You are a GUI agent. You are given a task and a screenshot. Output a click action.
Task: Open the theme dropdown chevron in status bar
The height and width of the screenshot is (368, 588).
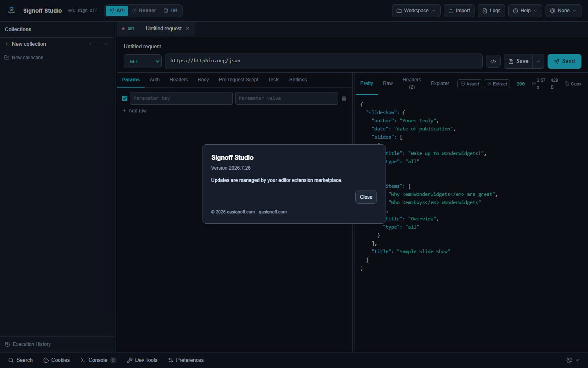577,360
